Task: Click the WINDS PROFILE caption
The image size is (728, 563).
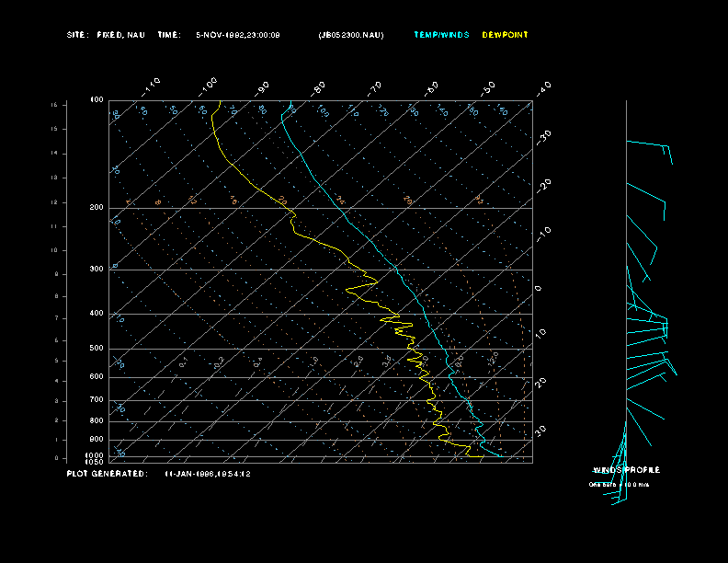Action: pos(626,470)
